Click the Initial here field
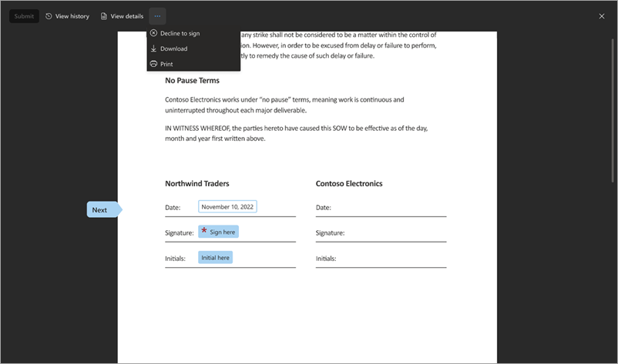Image resolution: width=618 pixels, height=364 pixels. (x=215, y=257)
